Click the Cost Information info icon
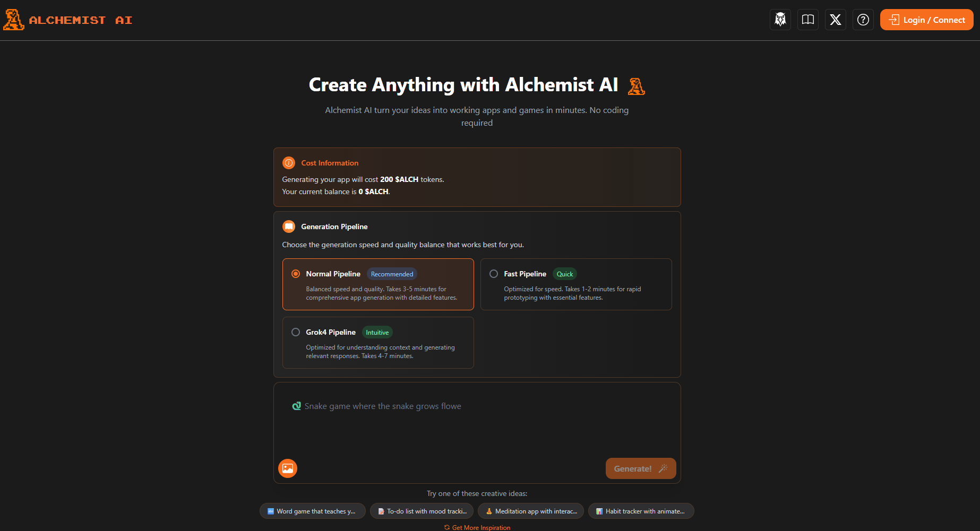Image resolution: width=980 pixels, height=531 pixels. [289, 163]
